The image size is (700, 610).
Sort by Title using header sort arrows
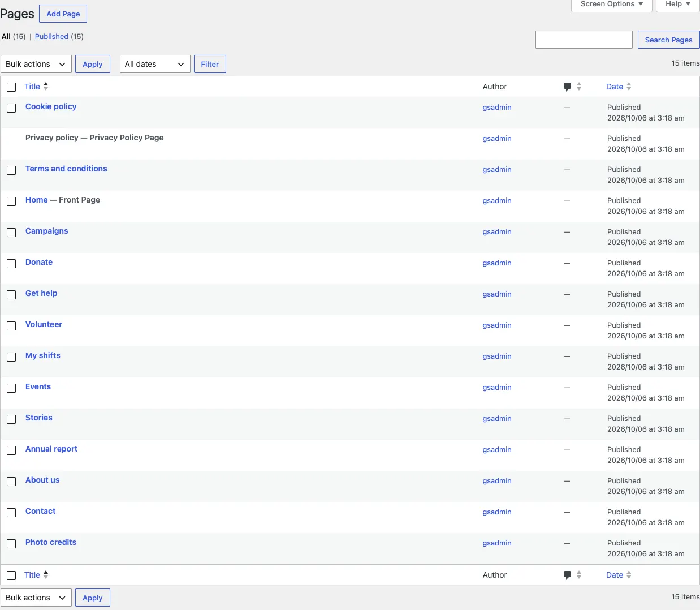tap(46, 86)
